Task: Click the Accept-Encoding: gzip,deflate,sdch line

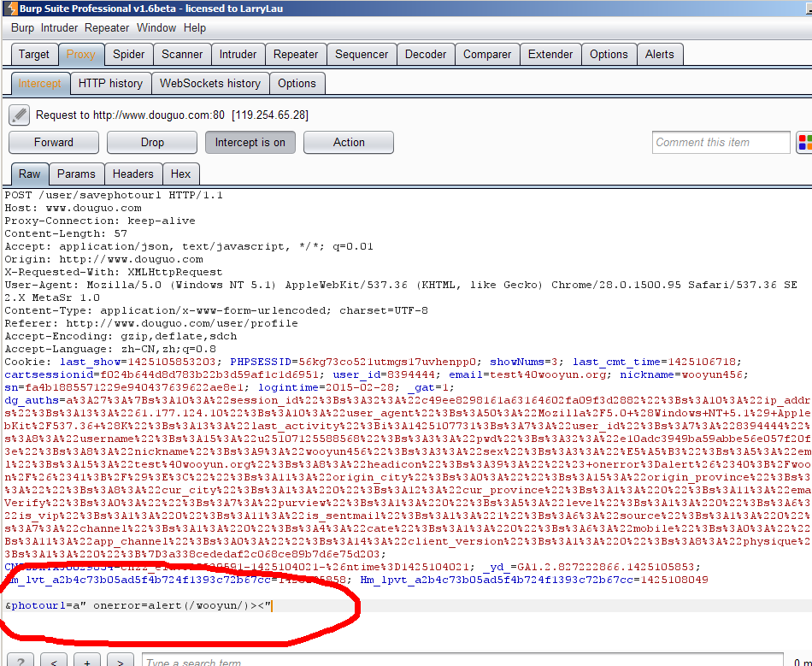Action: pos(121,336)
